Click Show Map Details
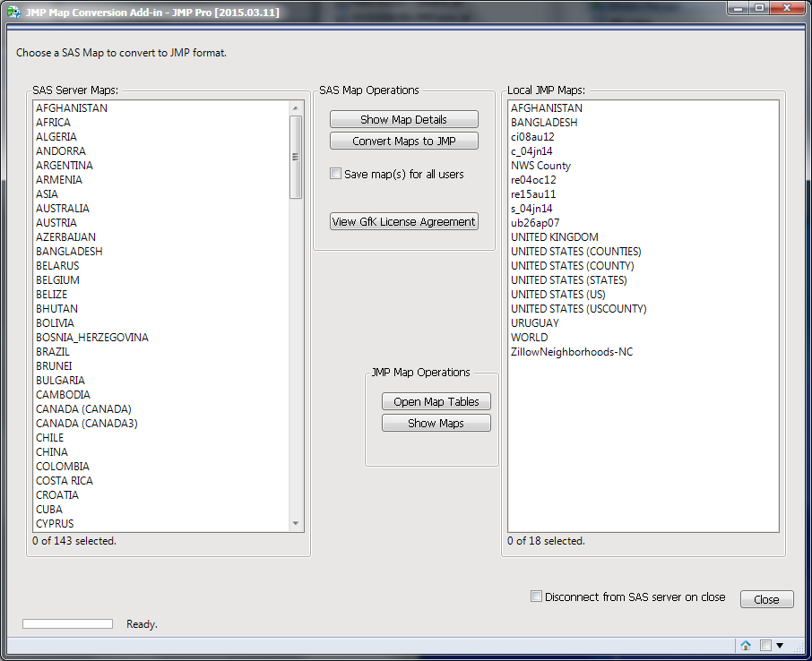812x661 pixels. pyautogui.click(x=403, y=118)
